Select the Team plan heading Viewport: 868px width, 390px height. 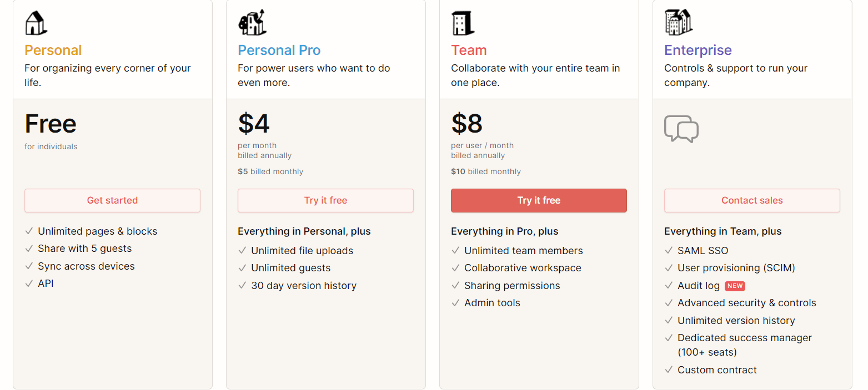tap(469, 50)
